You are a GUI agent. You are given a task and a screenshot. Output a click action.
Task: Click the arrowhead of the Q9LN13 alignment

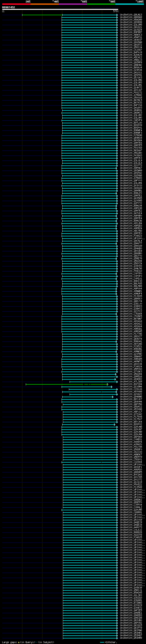pos(117,15)
